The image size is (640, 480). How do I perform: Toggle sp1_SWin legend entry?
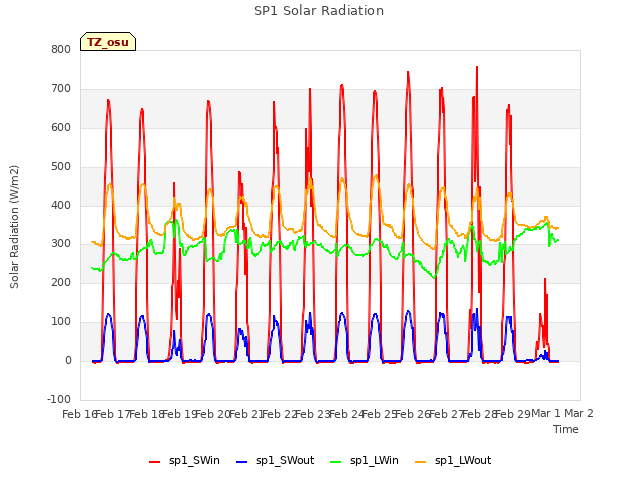(184, 460)
